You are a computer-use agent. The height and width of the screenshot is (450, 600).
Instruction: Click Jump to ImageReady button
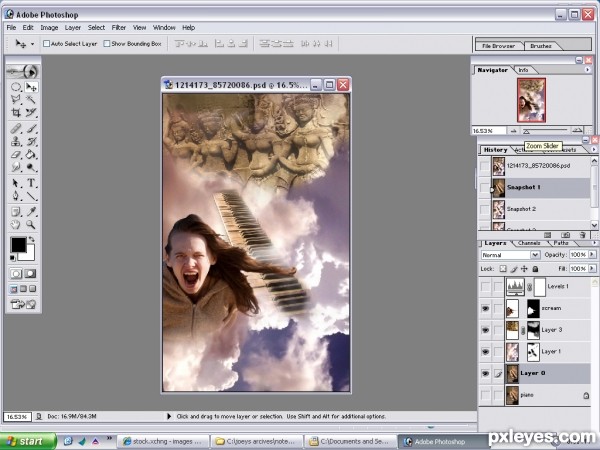click(23, 305)
